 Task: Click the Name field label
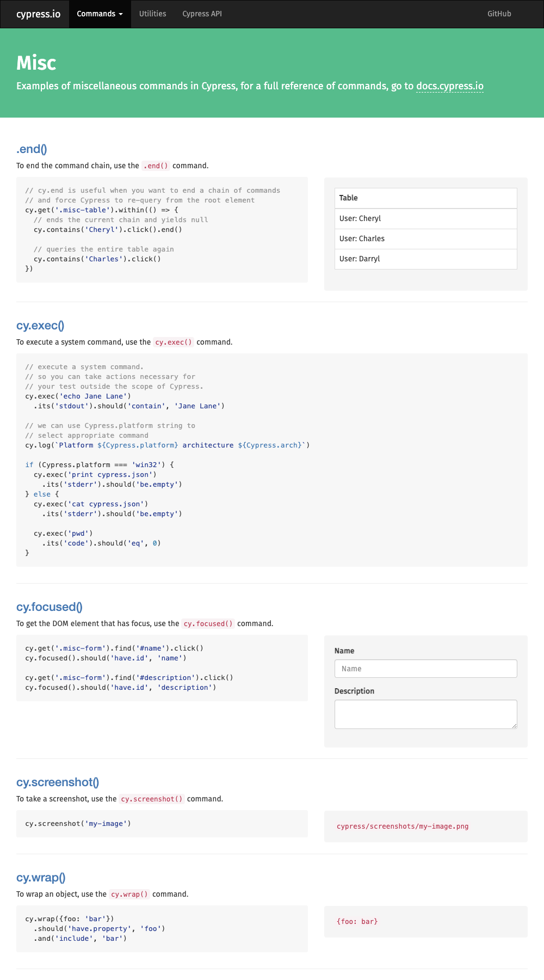coord(344,651)
